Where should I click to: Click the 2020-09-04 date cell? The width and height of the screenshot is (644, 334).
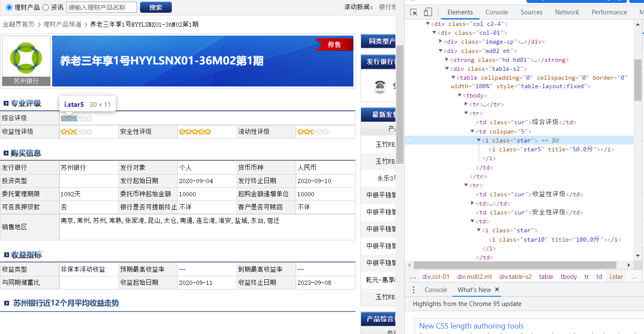click(207, 181)
